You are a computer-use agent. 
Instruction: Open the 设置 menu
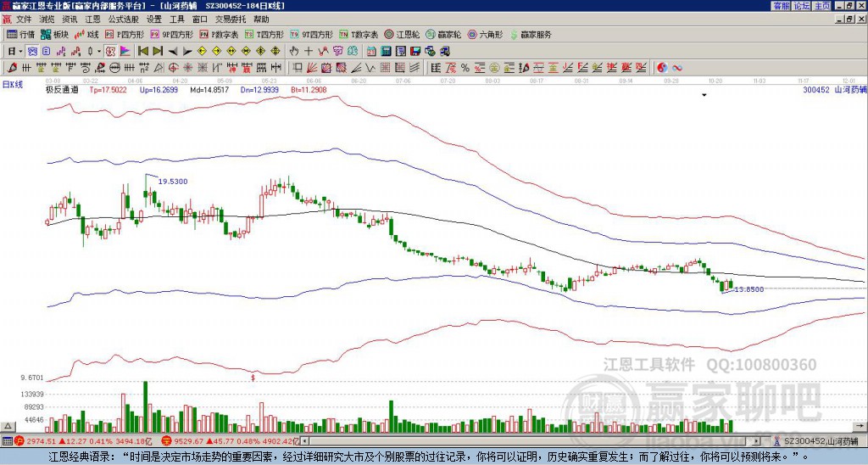(154, 20)
